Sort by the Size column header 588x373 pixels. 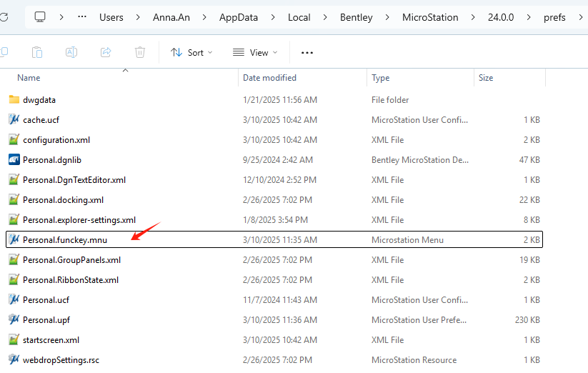pyautogui.click(x=486, y=78)
